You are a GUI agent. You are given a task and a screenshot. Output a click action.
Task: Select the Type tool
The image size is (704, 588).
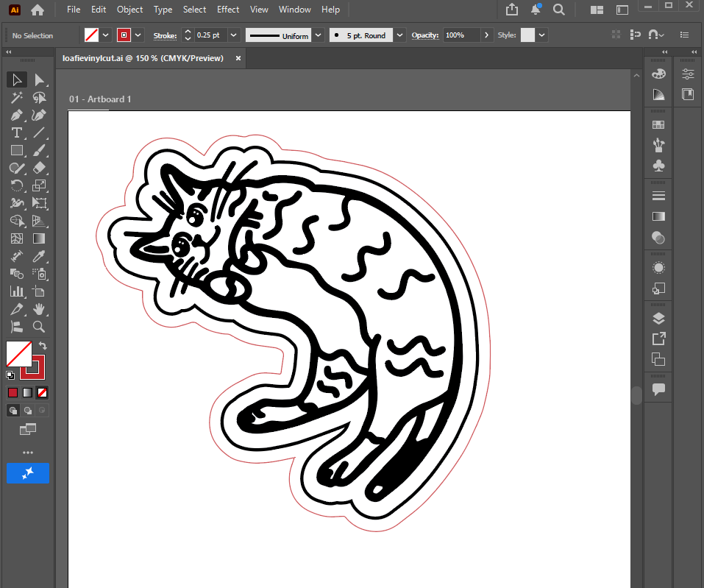coord(16,132)
